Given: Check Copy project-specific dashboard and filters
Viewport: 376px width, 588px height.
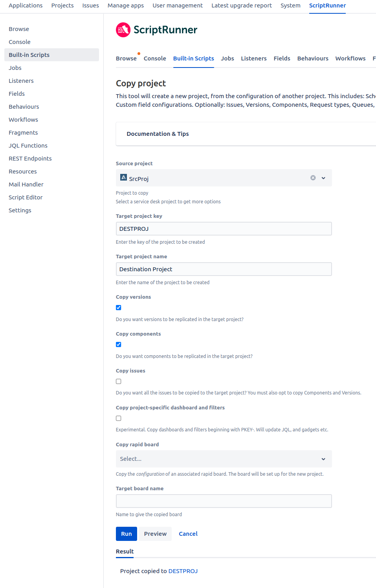Looking at the screenshot, I should click(119, 418).
